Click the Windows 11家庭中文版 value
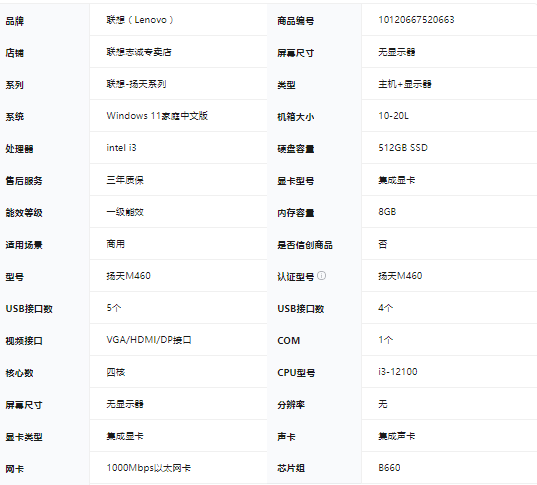This screenshot has width=537, height=485. coord(157,116)
